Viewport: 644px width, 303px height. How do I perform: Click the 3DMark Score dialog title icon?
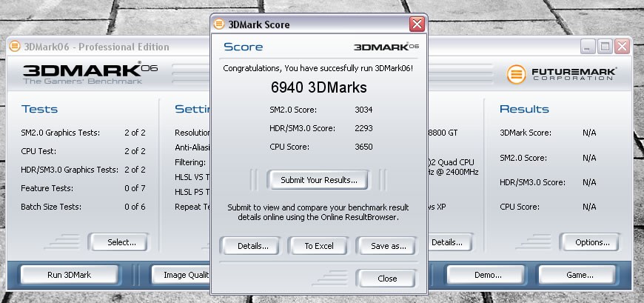pyautogui.click(x=219, y=24)
